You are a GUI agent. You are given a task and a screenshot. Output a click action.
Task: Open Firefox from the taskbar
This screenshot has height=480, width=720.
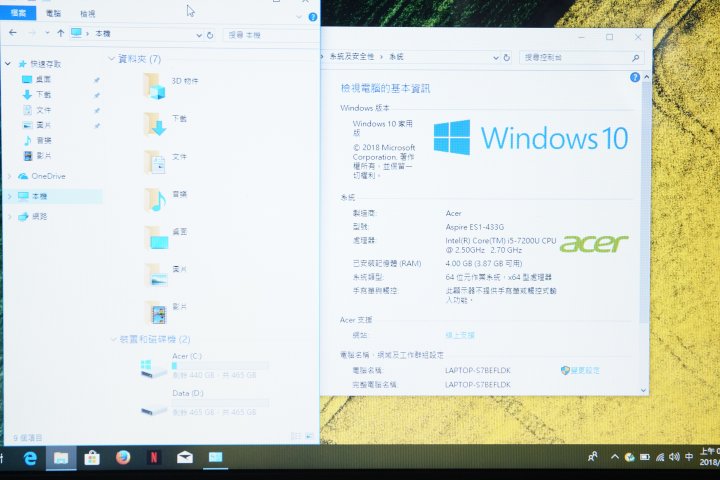[x=123, y=457]
